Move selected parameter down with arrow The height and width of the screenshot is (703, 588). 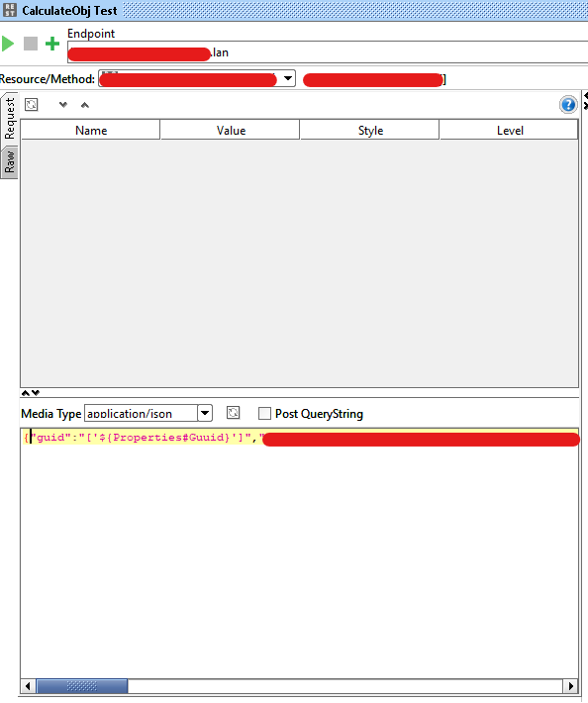pyautogui.click(x=63, y=105)
